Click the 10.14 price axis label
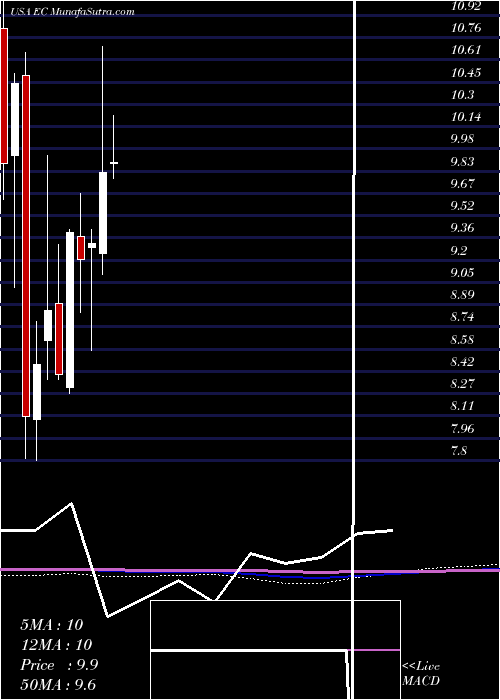Viewport: 500px width, 700px height. 466,117
